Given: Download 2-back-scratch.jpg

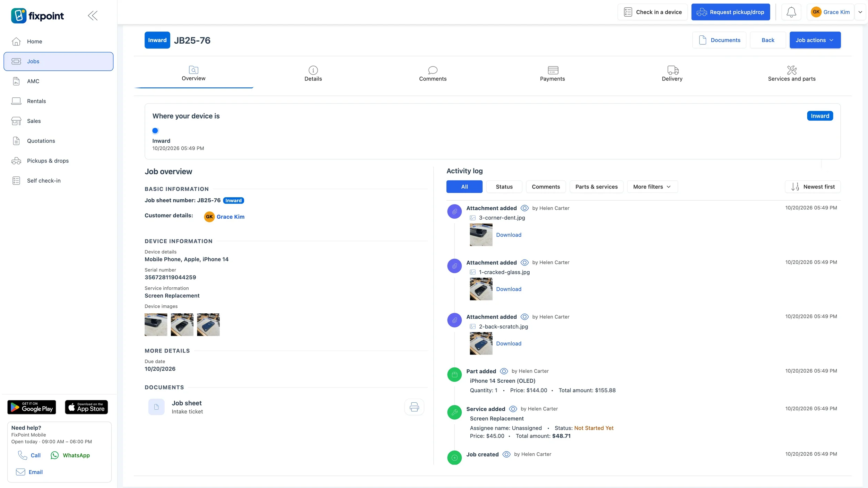Looking at the screenshot, I should 509,344.
